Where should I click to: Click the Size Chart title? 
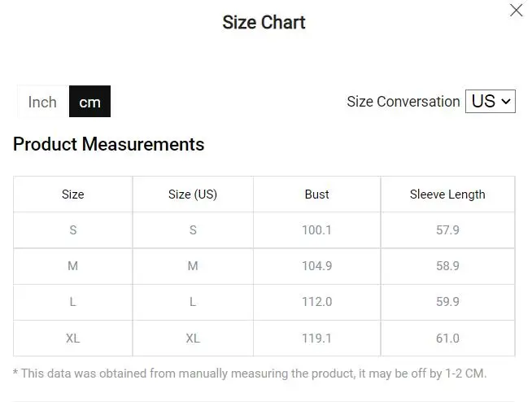(x=264, y=22)
